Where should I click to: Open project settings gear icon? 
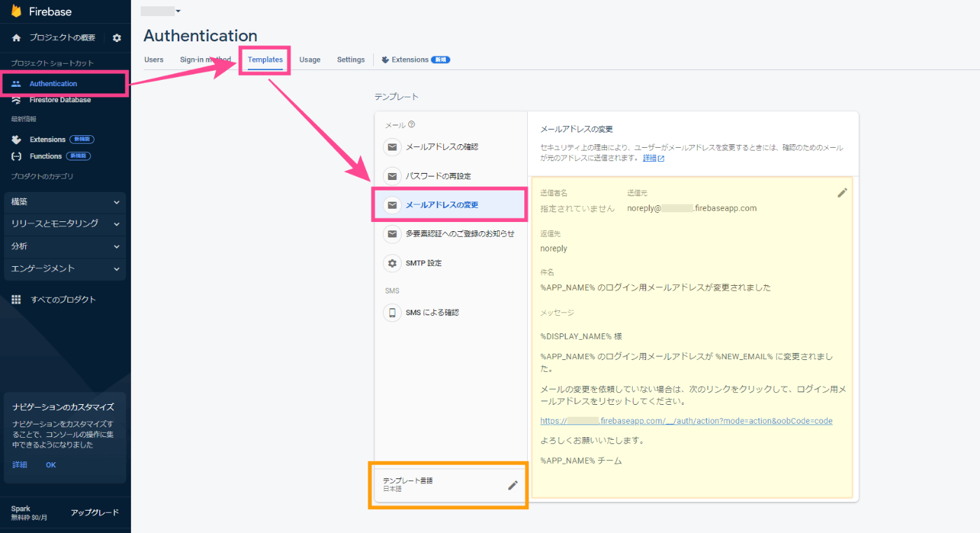[117, 38]
